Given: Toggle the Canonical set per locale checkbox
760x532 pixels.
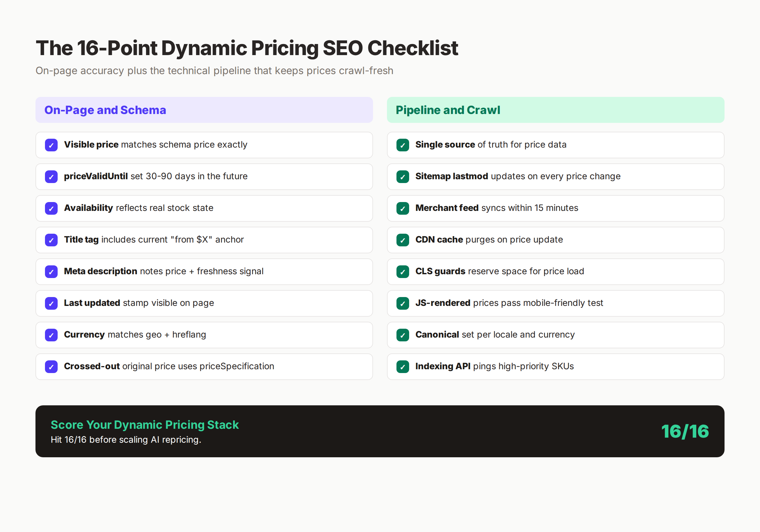Looking at the screenshot, I should click(x=402, y=335).
